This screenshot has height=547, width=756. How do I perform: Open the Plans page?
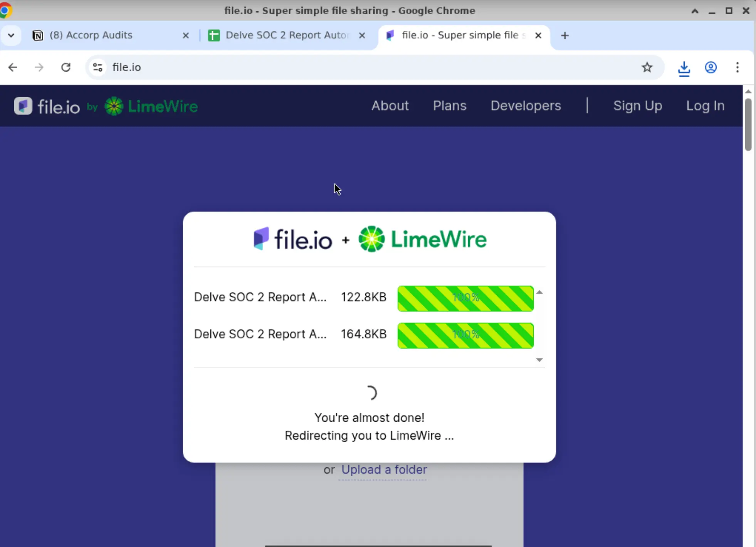(x=449, y=106)
